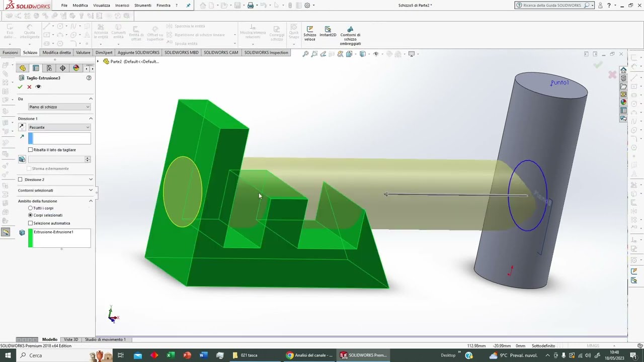Open Studio di movimento 1 tab
This screenshot has height=362, width=644.
pyautogui.click(x=105, y=339)
